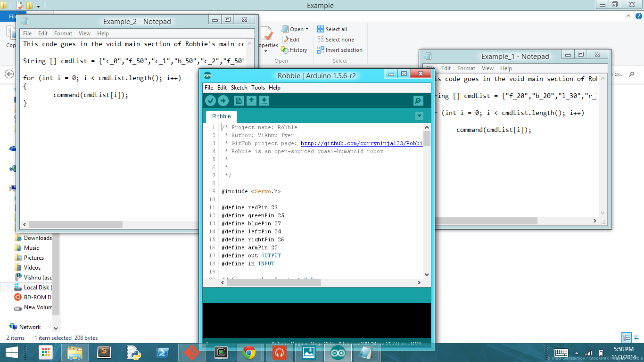Open the Help menu in Arduino
The image size is (644, 362).
coord(274,88)
